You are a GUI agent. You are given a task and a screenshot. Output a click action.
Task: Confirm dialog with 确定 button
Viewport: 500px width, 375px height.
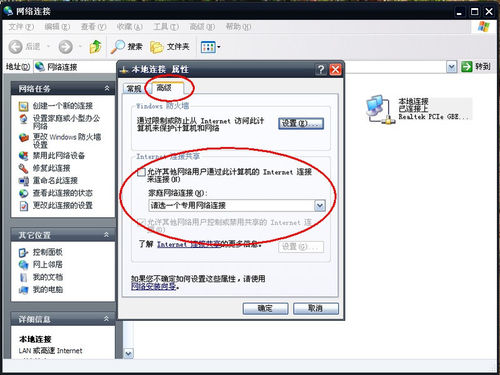(265, 308)
